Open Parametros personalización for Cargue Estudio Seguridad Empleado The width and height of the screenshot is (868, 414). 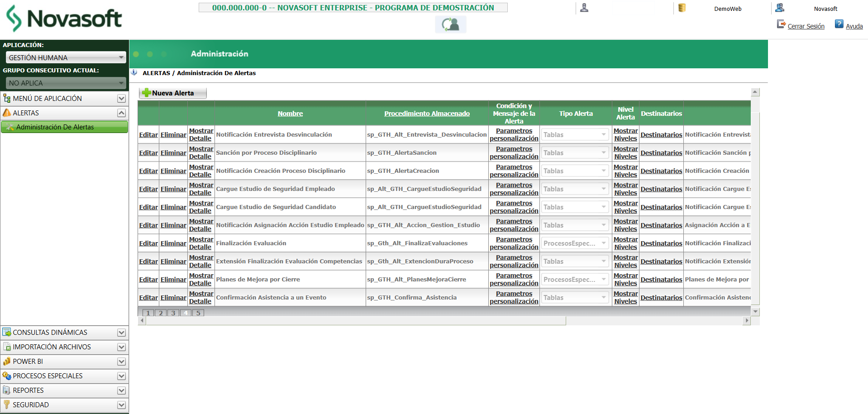tap(514, 189)
